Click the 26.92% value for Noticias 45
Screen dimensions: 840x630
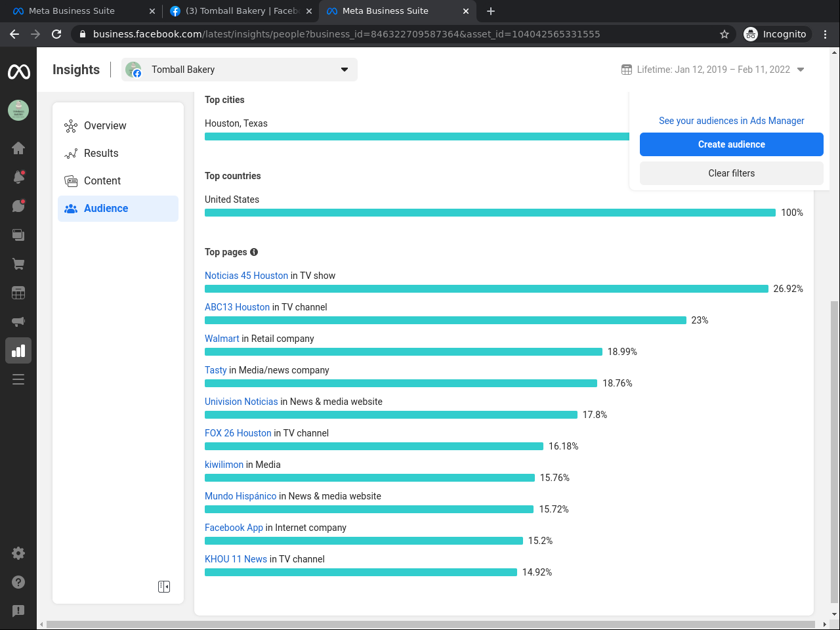[x=788, y=289]
